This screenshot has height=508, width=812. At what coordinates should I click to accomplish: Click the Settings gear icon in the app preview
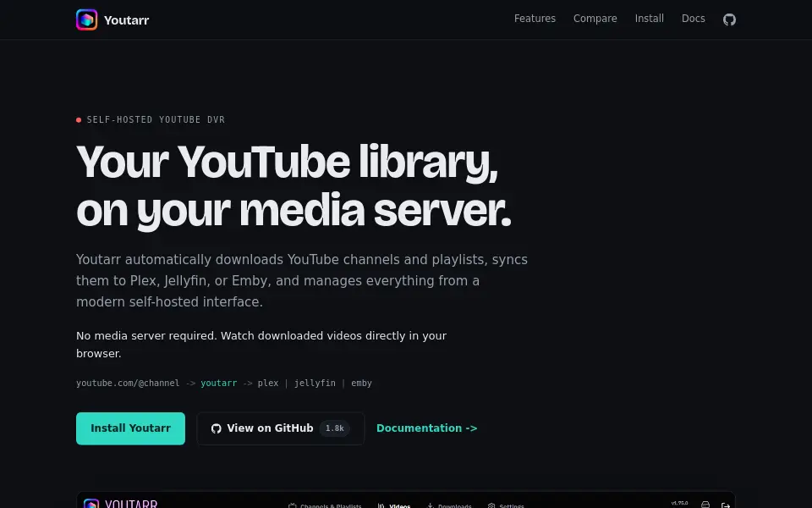click(x=491, y=505)
